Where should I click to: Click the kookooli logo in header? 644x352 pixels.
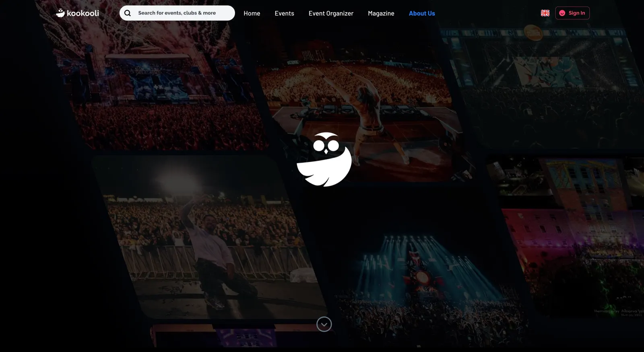(x=77, y=13)
